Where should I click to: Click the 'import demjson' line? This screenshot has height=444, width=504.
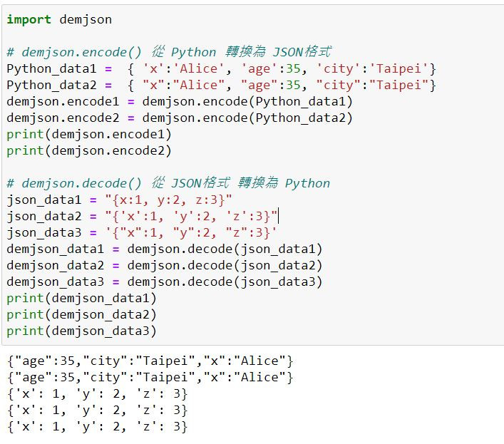(x=59, y=19)
